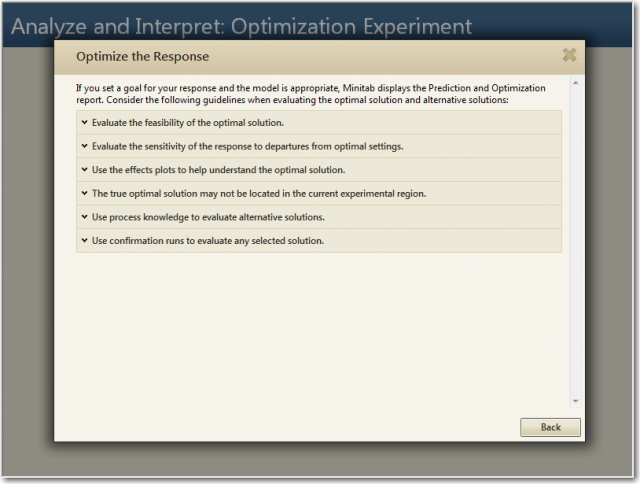This screenshot has height=484, width=640.
Task: Click the chevron icon beside 'Evaluate the sensitivity'
Action: click(x=84, y=147)
